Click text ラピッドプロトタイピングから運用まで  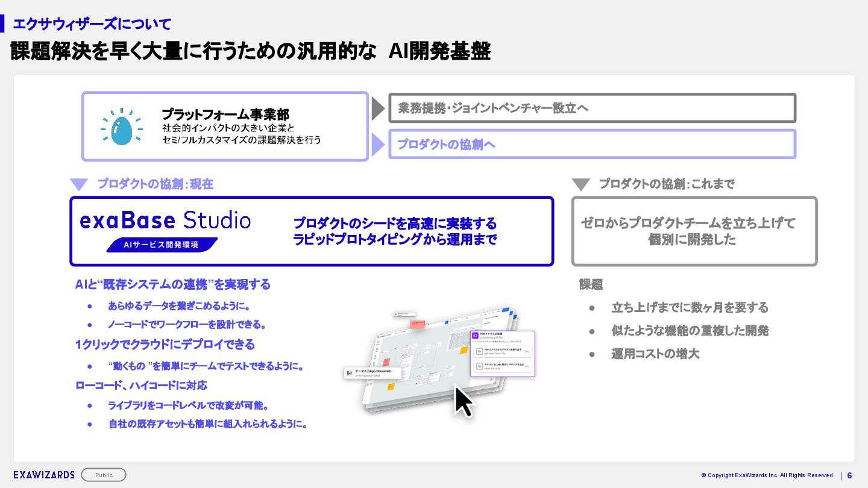coord(395,239)
